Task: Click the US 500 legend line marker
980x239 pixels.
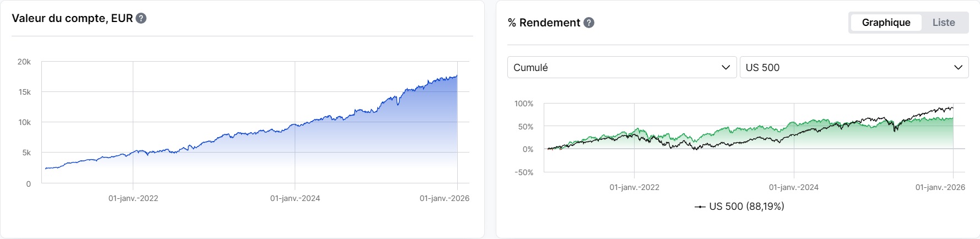Action: 700,207
